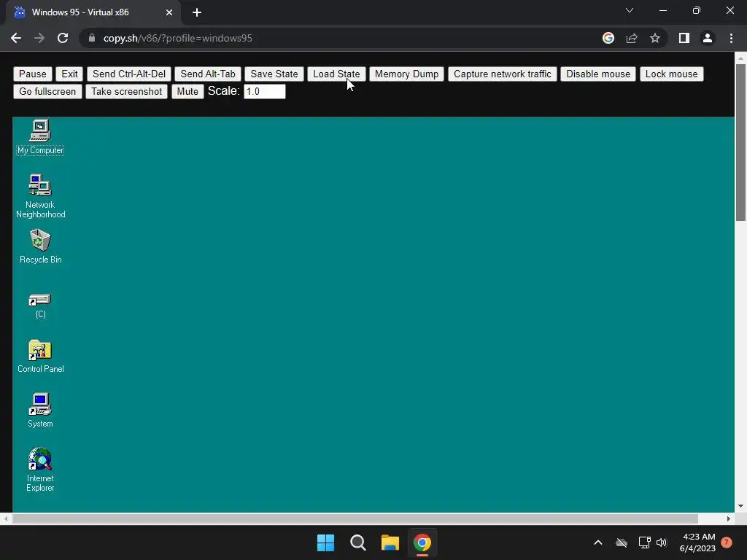Open the Chrome profile icon
Image resolution: width=747 pixels, height=560 pixels.
[708, 38]
